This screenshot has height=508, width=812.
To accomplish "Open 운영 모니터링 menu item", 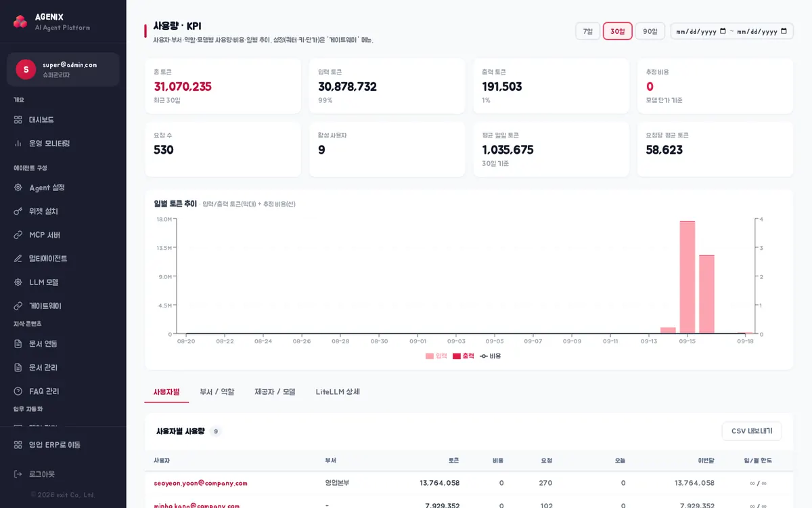I will [x=63, y=144].
